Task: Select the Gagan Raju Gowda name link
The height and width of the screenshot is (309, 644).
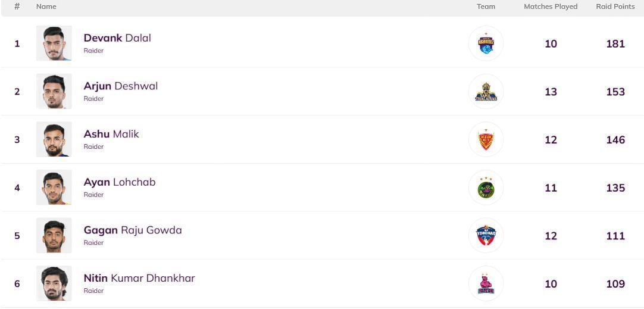Action: pyautogui.click(x=133, y=230)
